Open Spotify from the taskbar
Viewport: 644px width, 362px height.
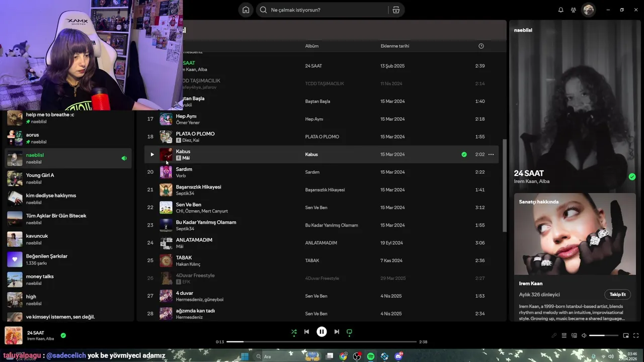[370, 356]
